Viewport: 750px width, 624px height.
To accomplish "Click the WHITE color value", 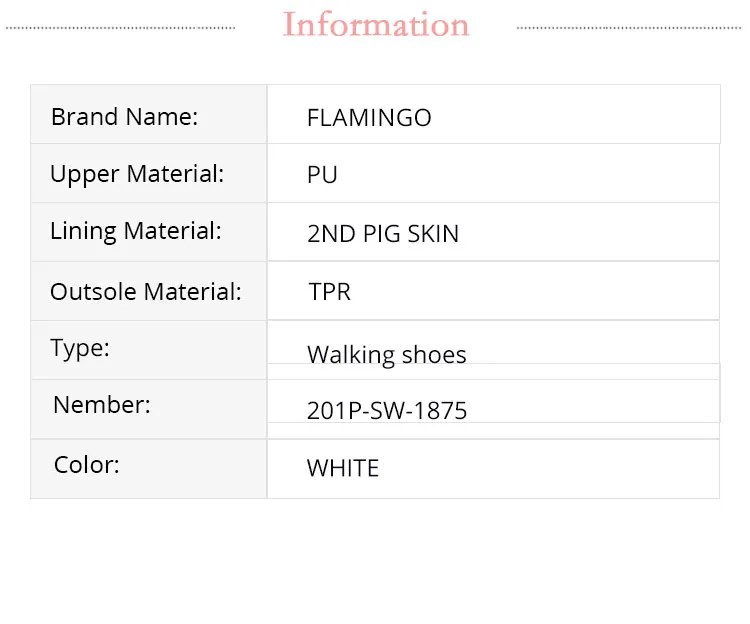I will tap(343, 468).
